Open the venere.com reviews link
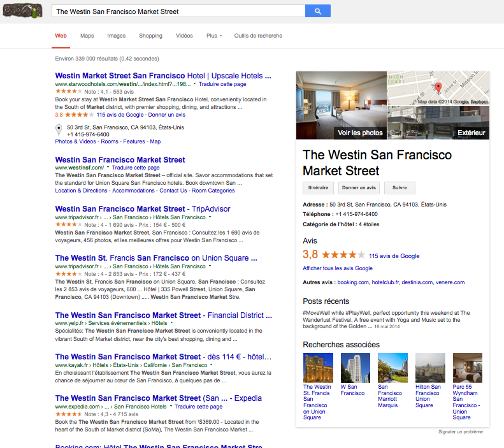This screenshot has height=448, width=504. (450, 282)
